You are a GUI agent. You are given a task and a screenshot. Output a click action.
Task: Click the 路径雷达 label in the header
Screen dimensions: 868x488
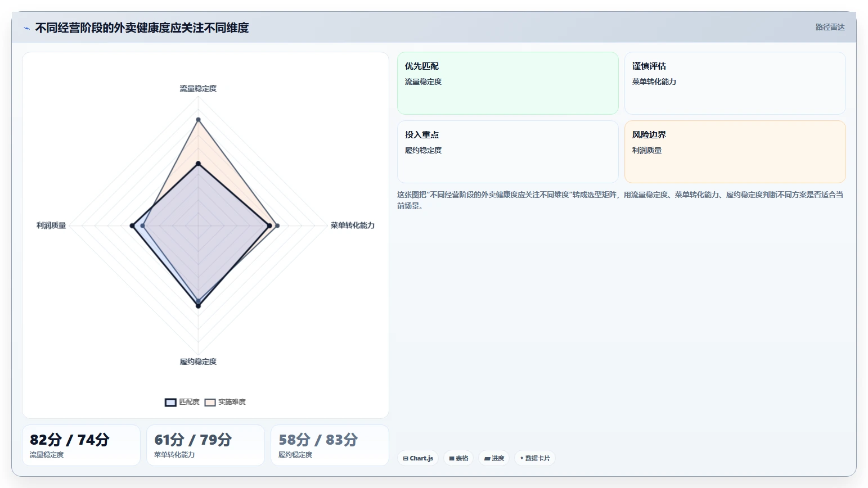[x=830, y=27]
